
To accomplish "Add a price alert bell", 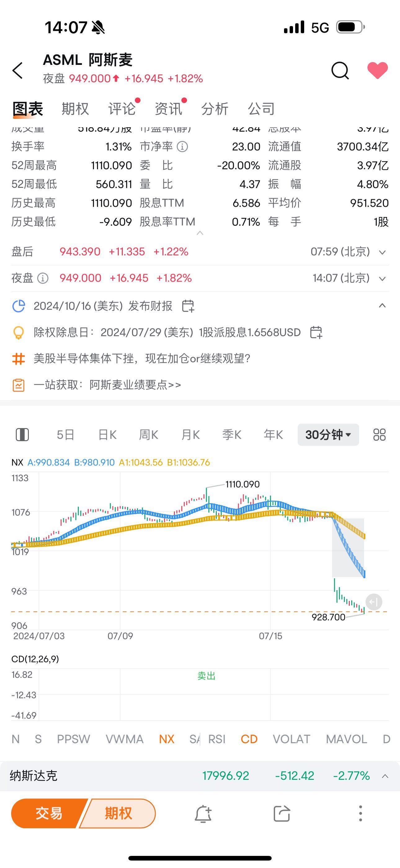I will coord(203,813).
